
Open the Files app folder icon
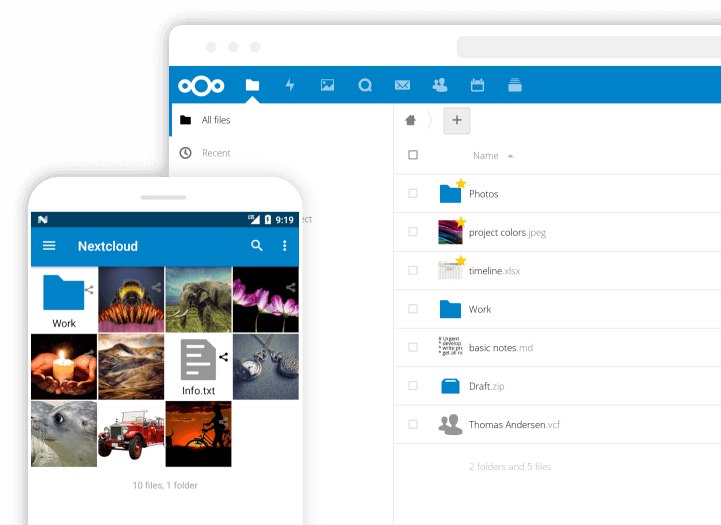[x=252, y=85]
